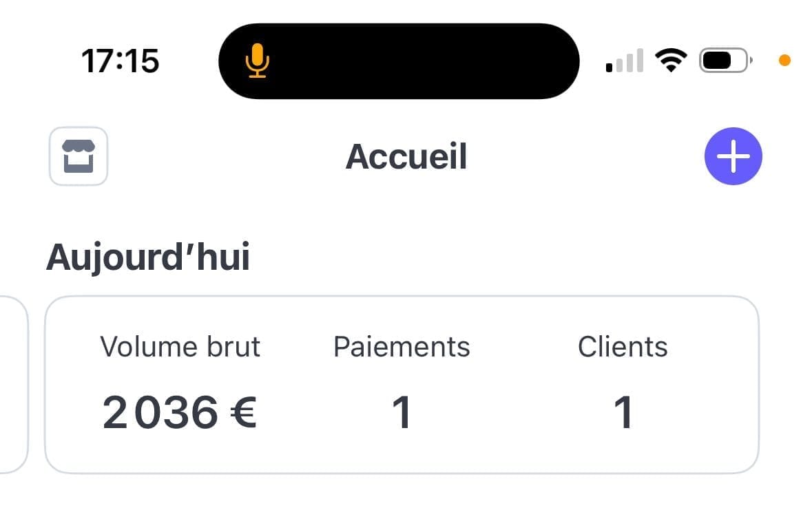Viewport: 812px width, 521px height.
Task: Open the Paiements label
Action: click(402, 347)
